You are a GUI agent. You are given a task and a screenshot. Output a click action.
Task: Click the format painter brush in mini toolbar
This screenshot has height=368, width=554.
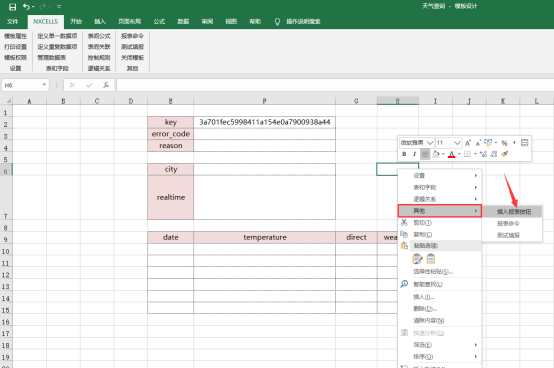click(x=505, y=154)
